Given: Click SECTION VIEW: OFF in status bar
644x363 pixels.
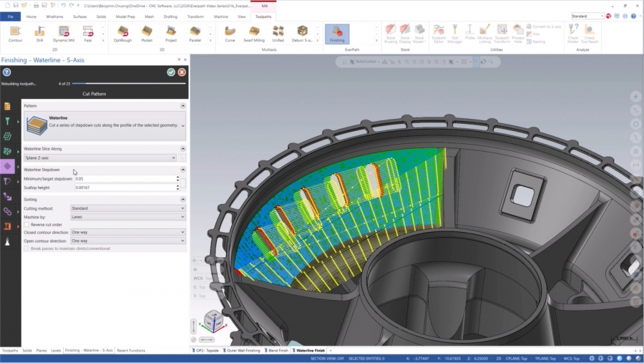Looking at the screenshot, I should (x=327, y=359).
